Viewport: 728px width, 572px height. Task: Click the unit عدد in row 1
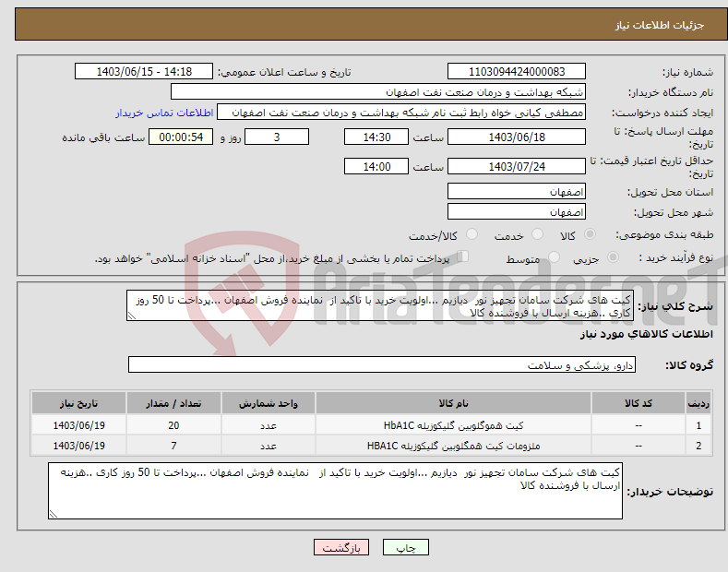(x=269, y=425)
